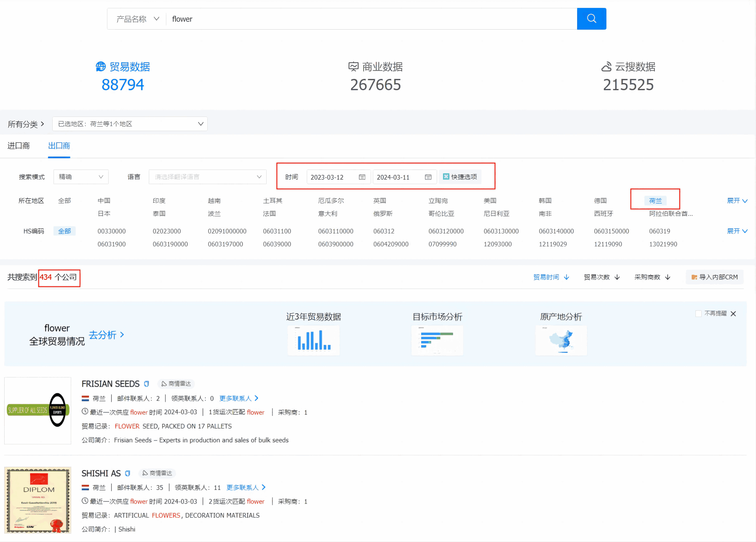Click copy icon next to SHISHI AS

pos(127,473)
